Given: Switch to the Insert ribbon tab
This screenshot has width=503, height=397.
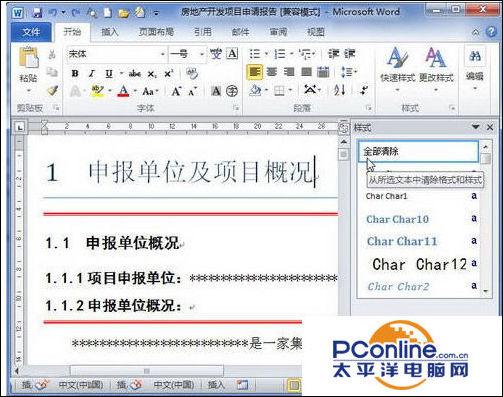Looking at the screenshot, I should click(x=110, y=32).
